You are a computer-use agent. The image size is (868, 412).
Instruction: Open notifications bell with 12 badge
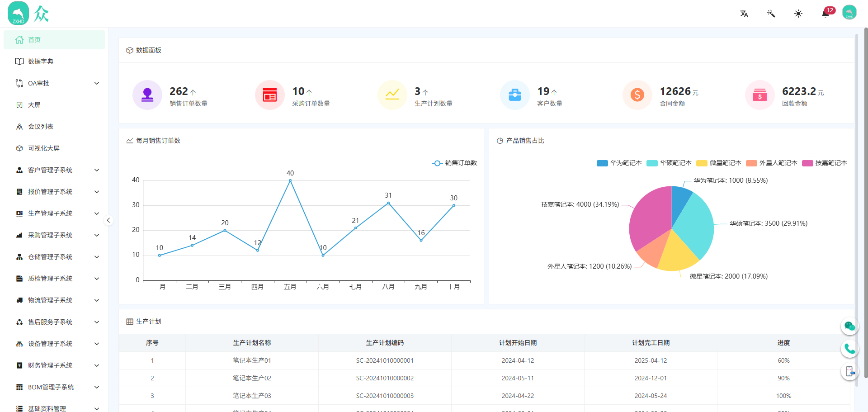(826, 13)
